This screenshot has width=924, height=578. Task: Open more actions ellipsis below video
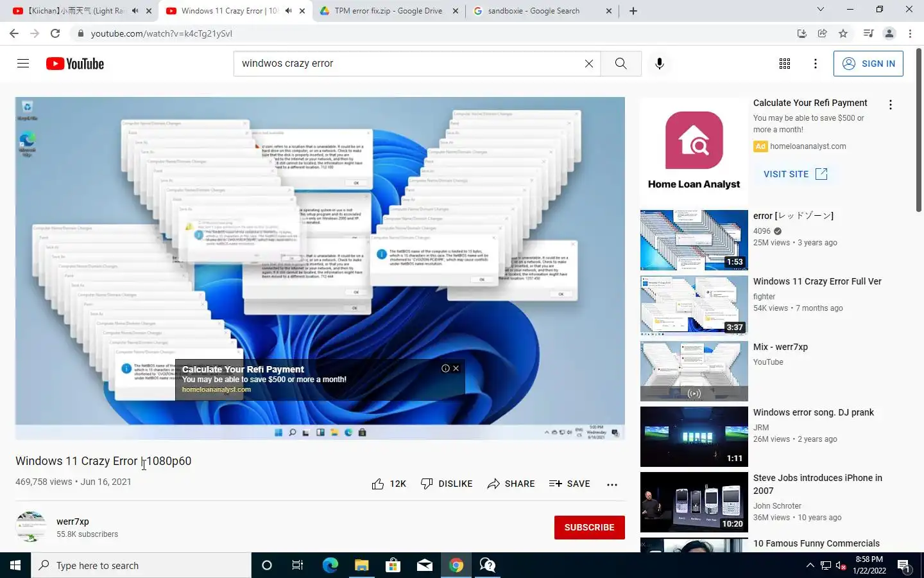pyautogui.click(x=612, y=484)
